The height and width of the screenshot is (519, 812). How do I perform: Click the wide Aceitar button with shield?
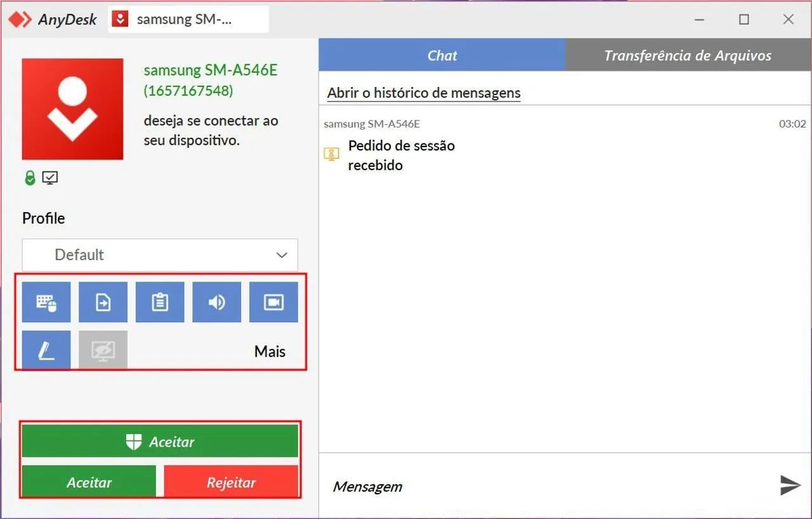[x=160, y=442]
